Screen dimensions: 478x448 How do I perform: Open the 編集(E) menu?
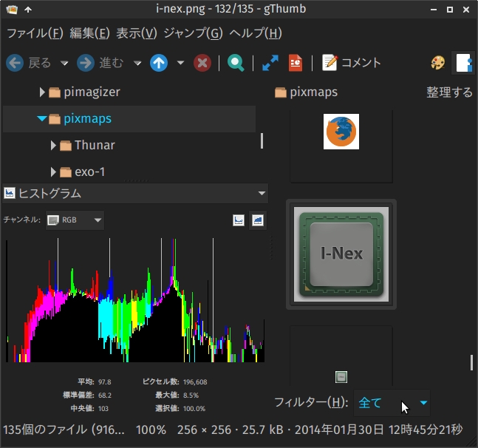tap(89, 33)
